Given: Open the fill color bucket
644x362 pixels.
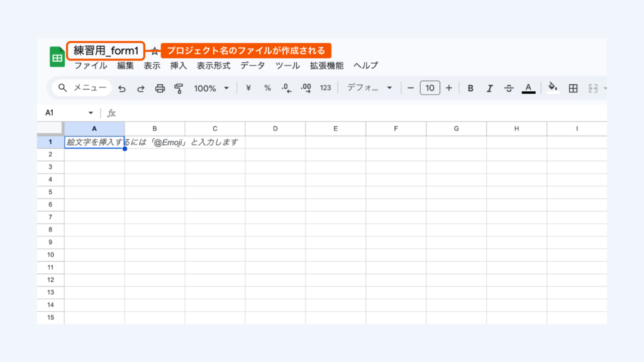Looking at the screenshot, I should 553,87.
